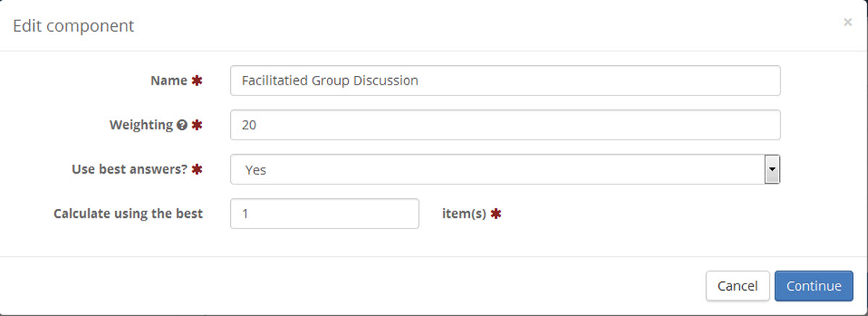This screenshot has width=868, height=316.
Task: Click the item(s) label text
Action: pos(464,214)
